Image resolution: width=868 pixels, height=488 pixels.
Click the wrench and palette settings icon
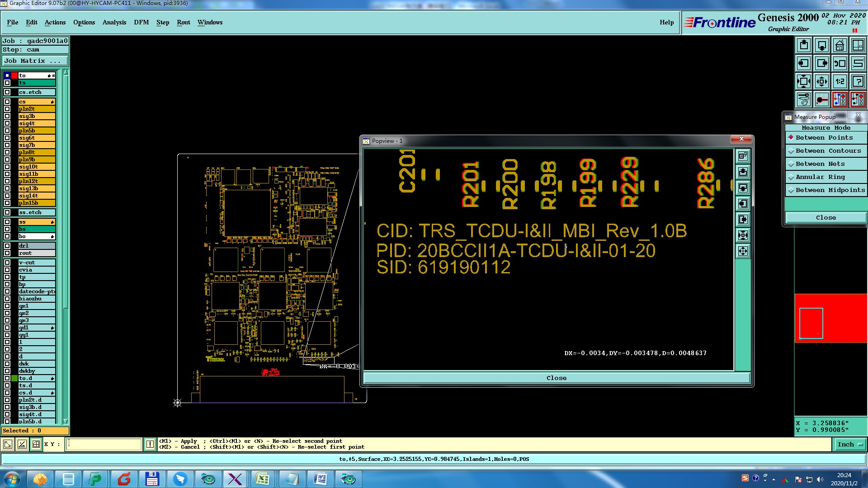[x=804, y=99]
